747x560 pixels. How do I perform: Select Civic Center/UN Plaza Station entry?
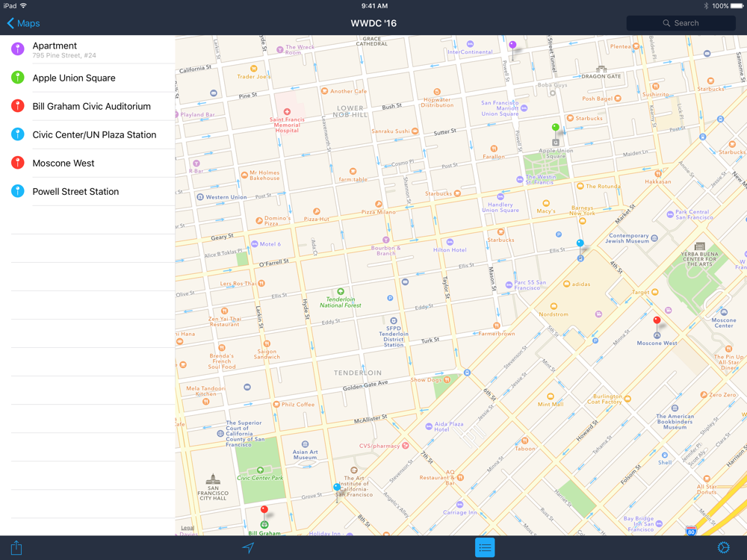pyautogui.click(x=87, y=134)
